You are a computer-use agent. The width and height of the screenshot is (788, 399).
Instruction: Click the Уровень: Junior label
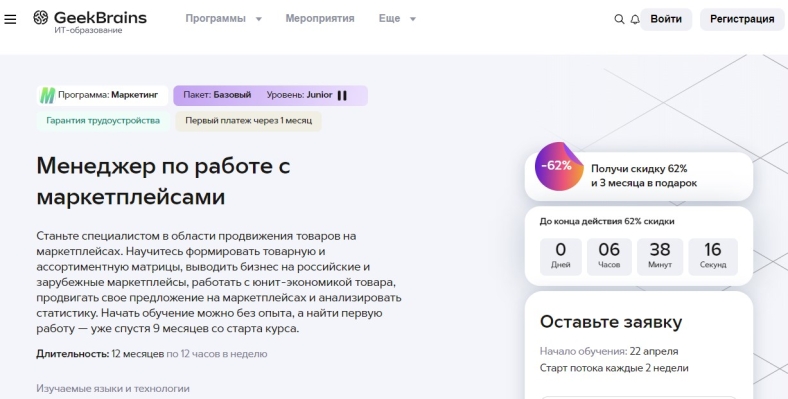(x=300, y=95)
